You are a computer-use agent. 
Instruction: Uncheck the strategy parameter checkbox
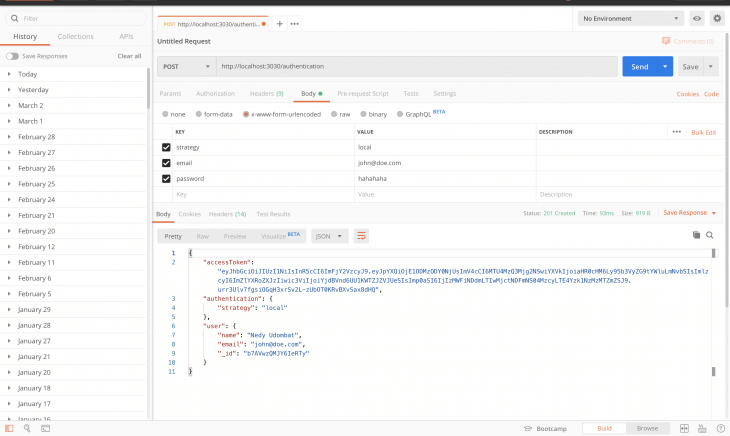pos(166,147)
